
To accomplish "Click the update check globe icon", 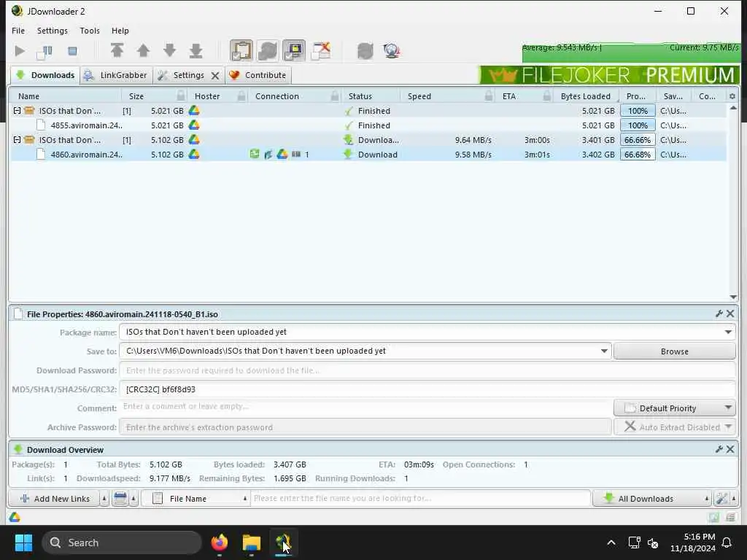I will tap(392, 50).
